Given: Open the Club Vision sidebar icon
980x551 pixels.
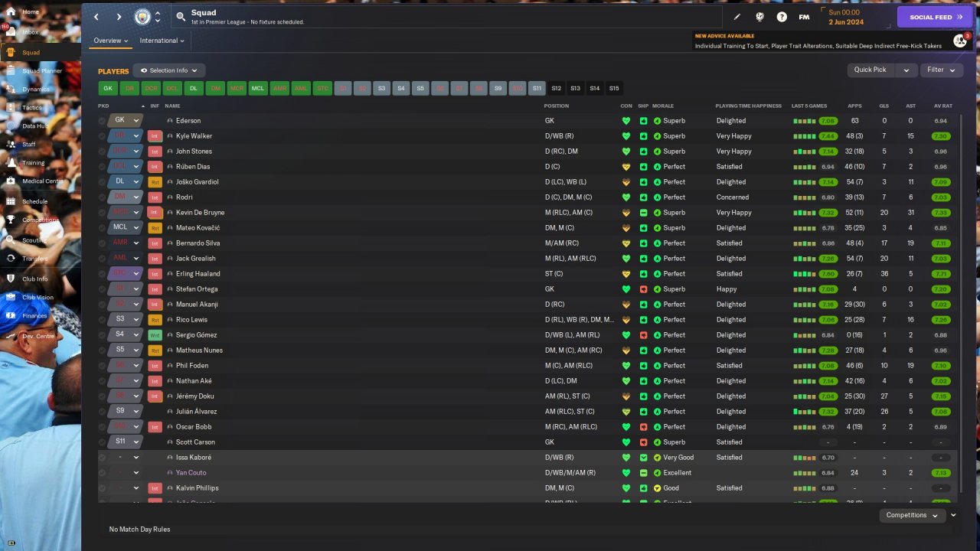Looking at the screenshot, I should 11,297.
